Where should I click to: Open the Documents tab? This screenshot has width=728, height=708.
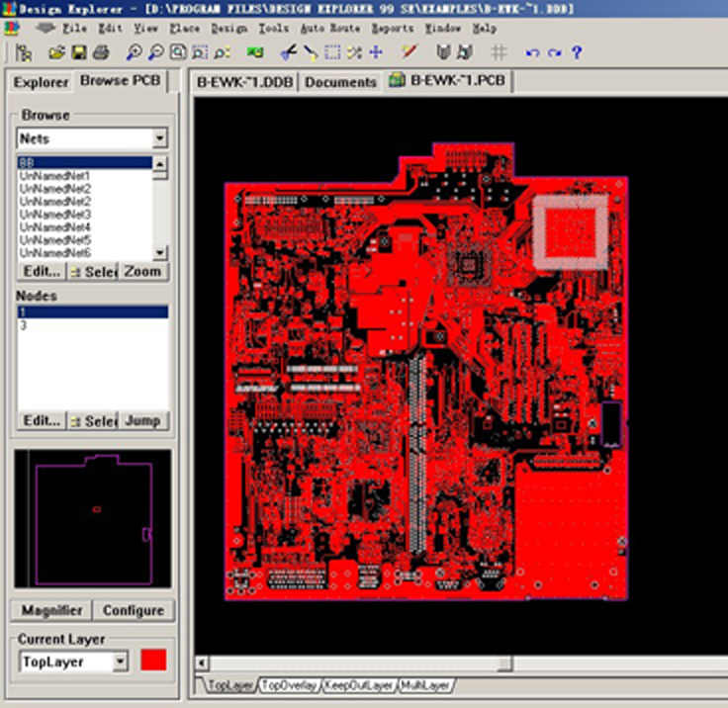(x=340, y=82)
